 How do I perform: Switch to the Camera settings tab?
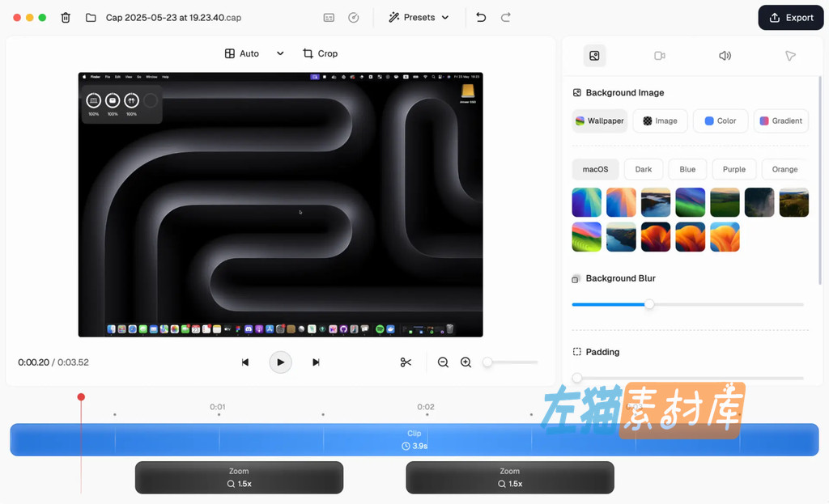click(x=660, y=56)
